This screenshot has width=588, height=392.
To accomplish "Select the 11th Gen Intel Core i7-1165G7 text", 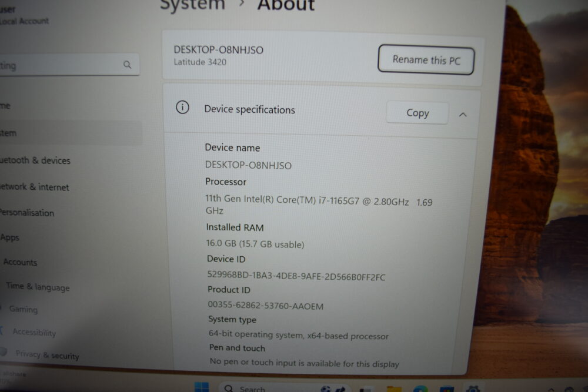I will pyautogui.click(x=319, y=205).
